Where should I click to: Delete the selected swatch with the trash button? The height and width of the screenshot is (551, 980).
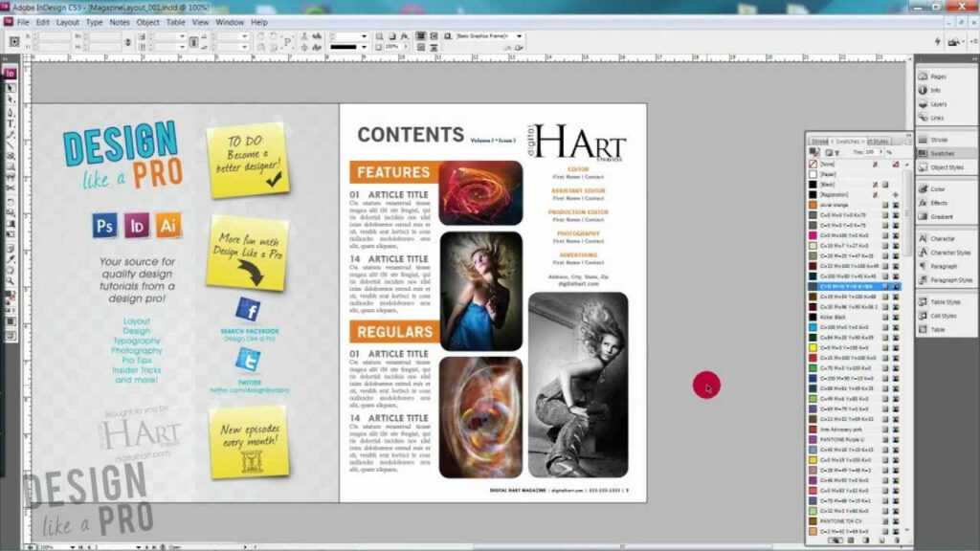(x=897, y=540)
